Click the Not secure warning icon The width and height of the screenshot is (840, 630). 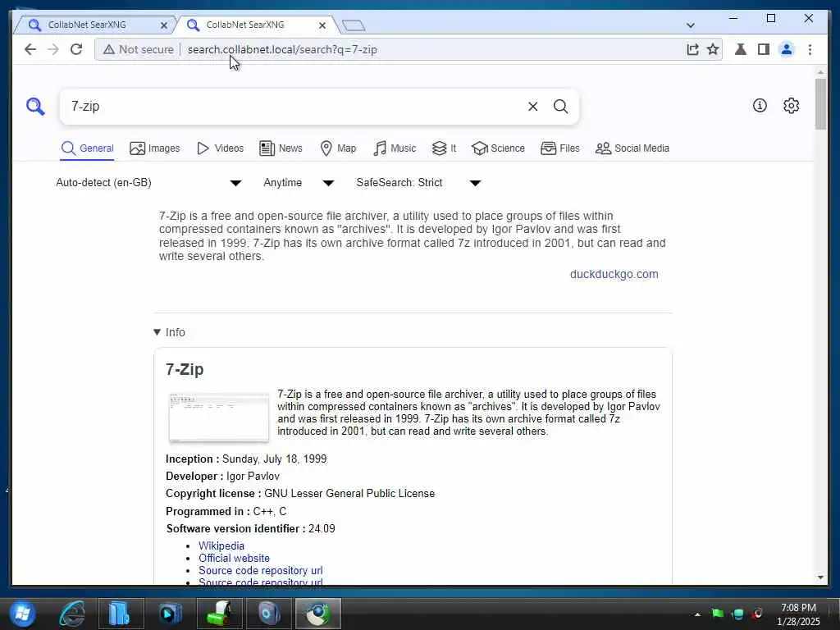[109, 49]
